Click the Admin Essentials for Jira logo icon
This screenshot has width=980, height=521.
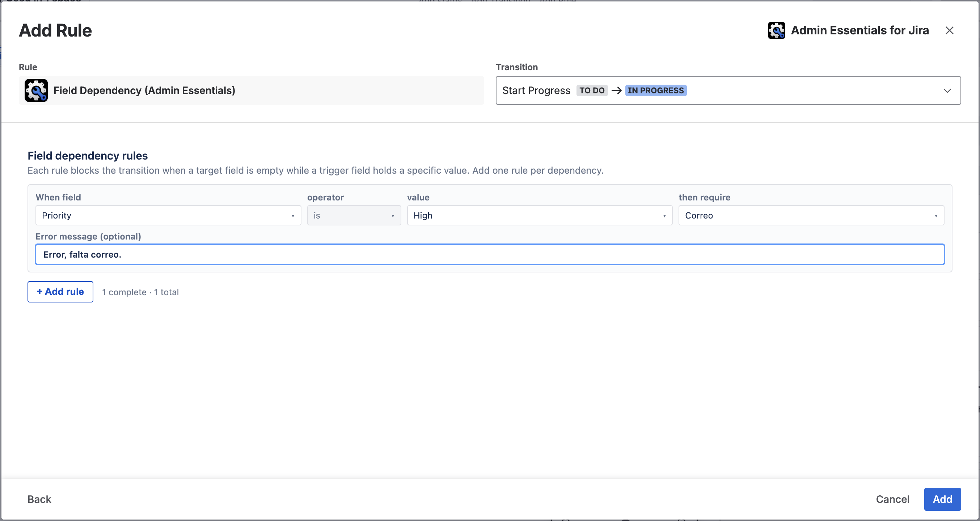776,30
